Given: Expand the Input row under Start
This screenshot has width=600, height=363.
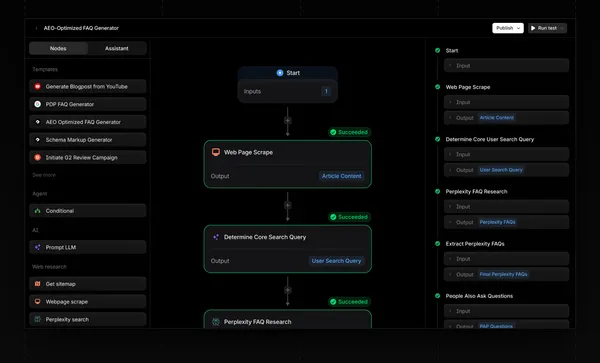Looking at the screenshot, I should (x=506, y=65).
